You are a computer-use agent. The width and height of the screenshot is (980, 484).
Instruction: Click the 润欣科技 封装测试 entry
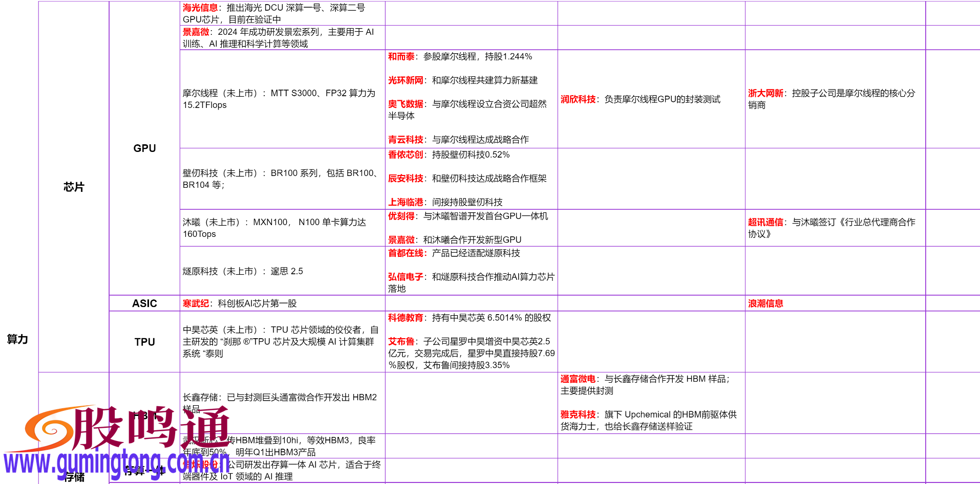click(576, 100)
